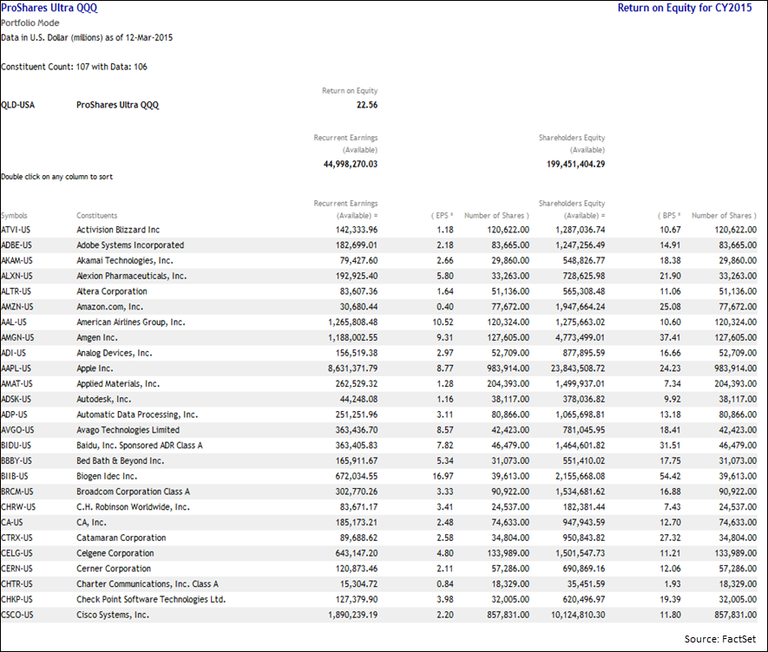Click total shareholders equity 199,451,404.29
The width and height of the screenshot is (768, 652).
click(576, 164)
